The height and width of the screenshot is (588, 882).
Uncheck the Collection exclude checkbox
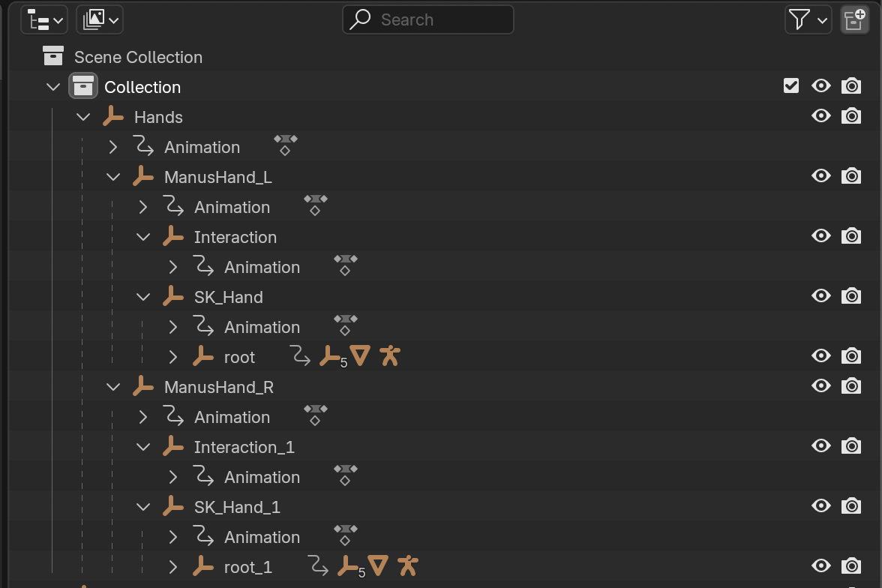791,85
